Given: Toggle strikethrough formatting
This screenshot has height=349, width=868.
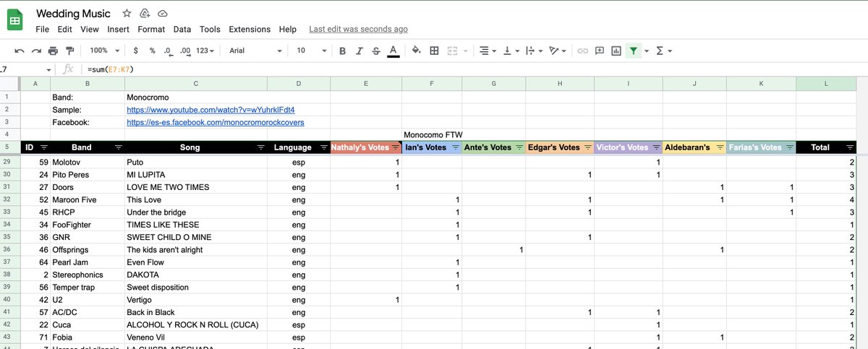Looking at the screenshot, I should coord(375,51).
